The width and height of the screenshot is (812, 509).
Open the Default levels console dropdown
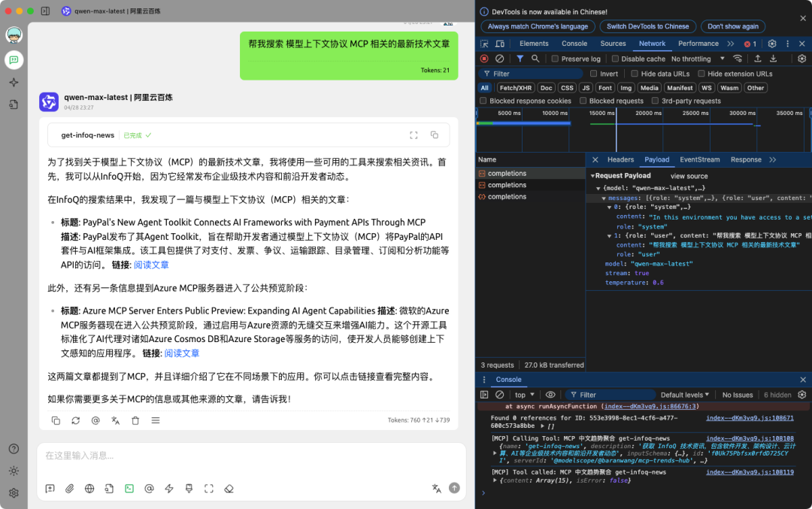[685, 395]
